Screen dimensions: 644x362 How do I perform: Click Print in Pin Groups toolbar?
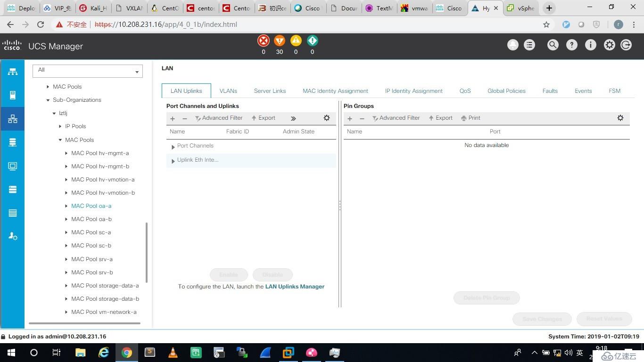click(x=471, y=118)
